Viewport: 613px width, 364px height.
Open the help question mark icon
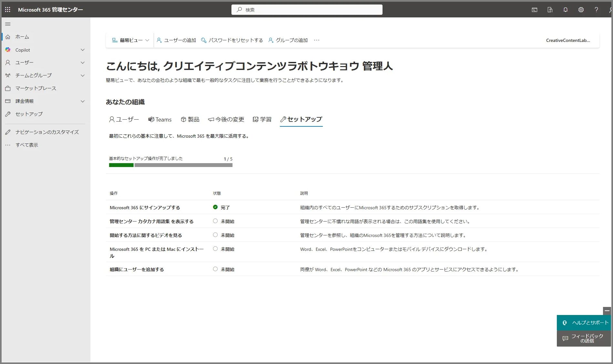(596, 10)
